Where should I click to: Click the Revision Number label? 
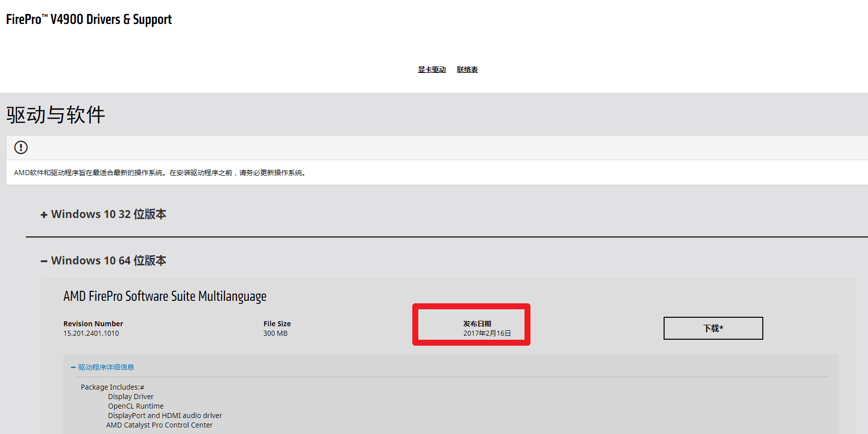click(93, 324)
